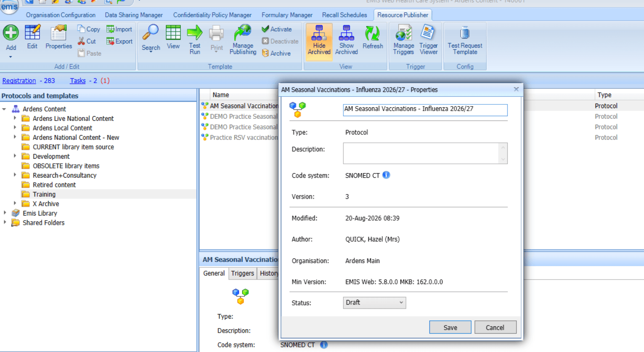Image resolution: width=644 pixels, height=352 pixels.
Task: Switch to Organisation Configuration tab
Action: 61,15
